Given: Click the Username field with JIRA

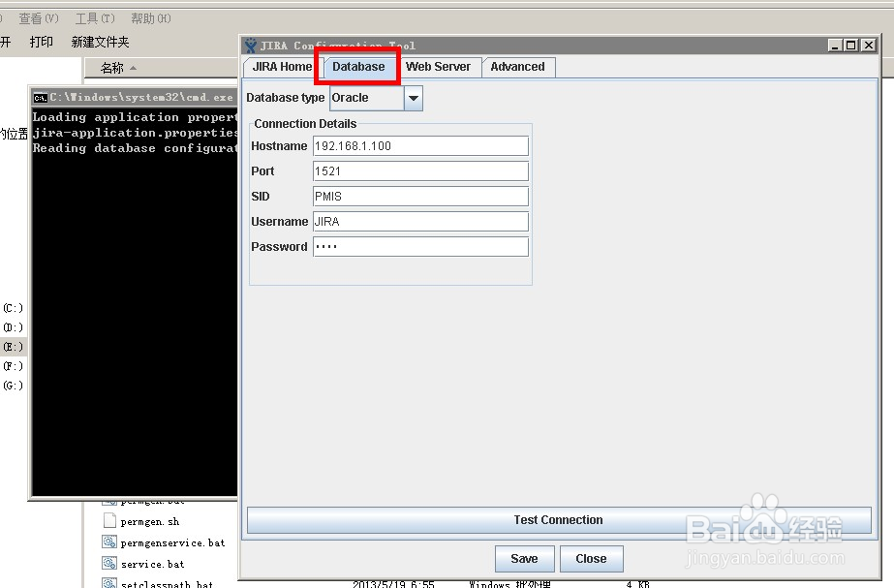Looking at the screenshot, I should [x=420, y=221].
